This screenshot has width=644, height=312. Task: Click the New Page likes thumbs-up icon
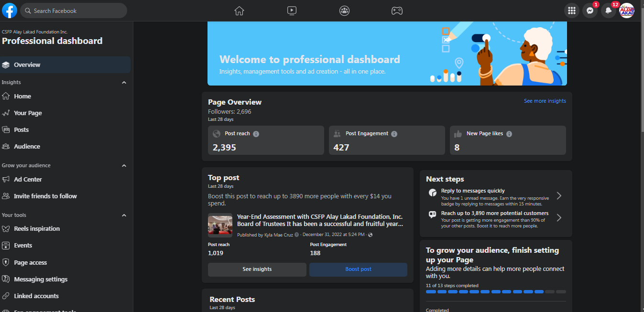coord(458,134)
